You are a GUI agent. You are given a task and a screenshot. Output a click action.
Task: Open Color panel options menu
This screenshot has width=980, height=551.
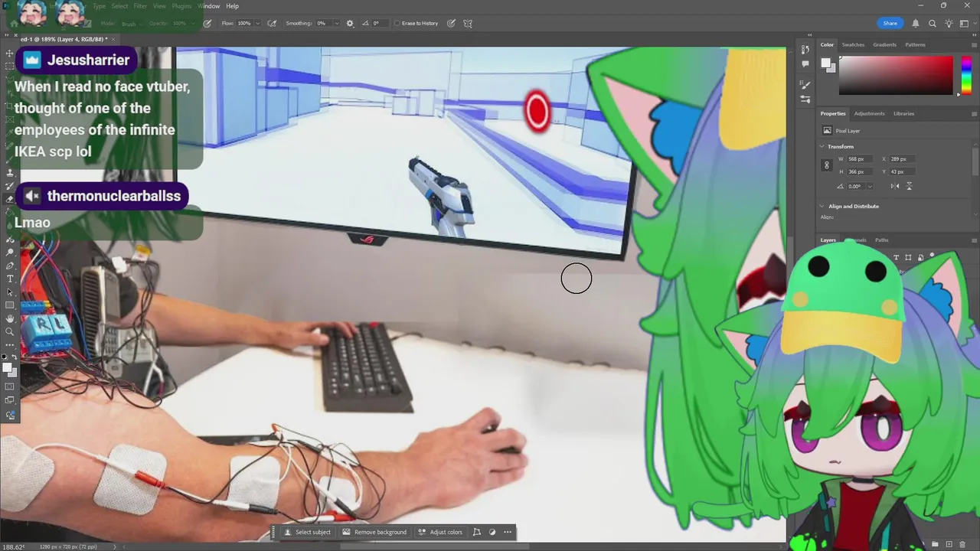[975, 44]
